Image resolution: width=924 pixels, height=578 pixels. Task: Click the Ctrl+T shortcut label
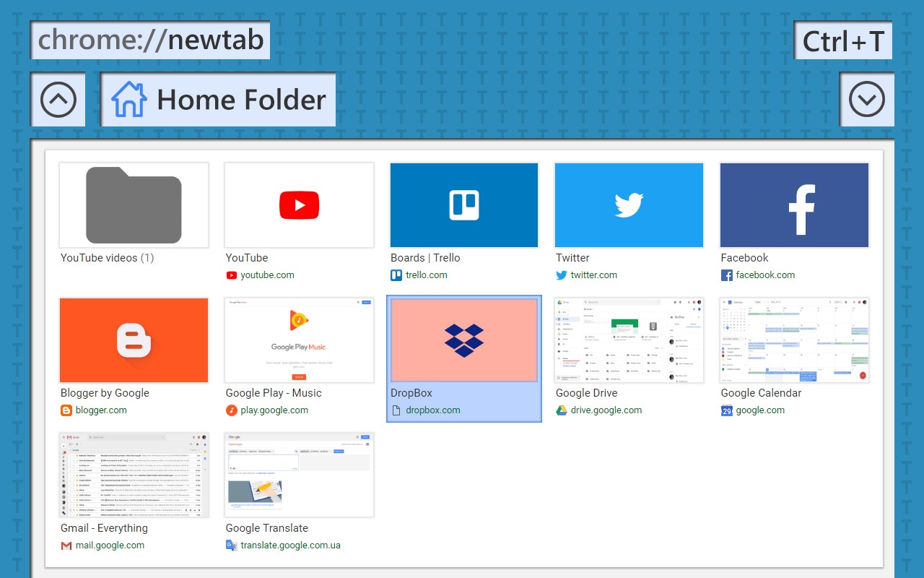click(843, 40)
